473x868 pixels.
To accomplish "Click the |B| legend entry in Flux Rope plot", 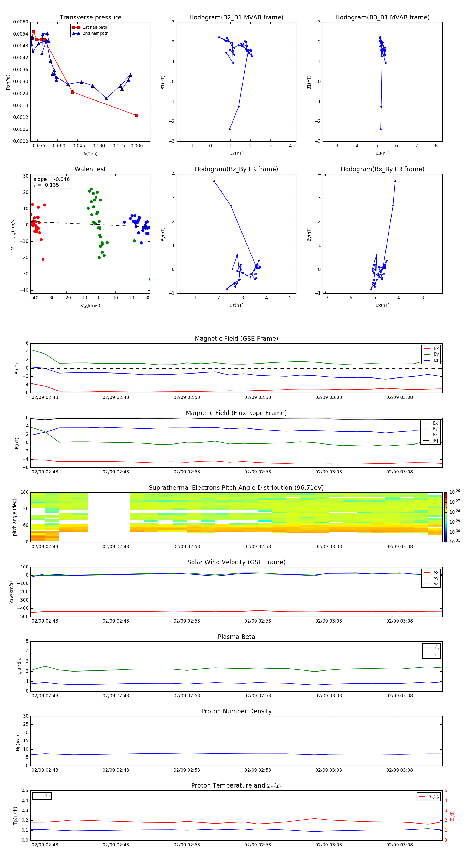I will click(x=431, y=441).
